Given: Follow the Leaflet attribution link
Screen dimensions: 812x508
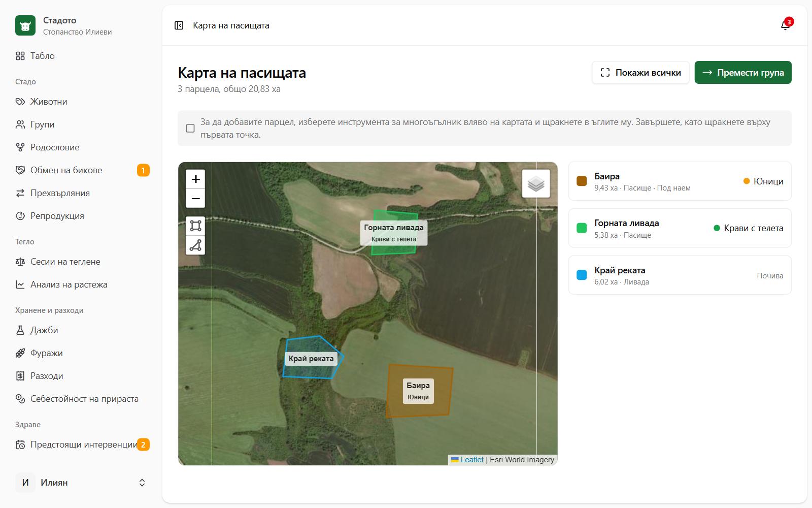Looking at the screenshot, I should click(472, 460).
